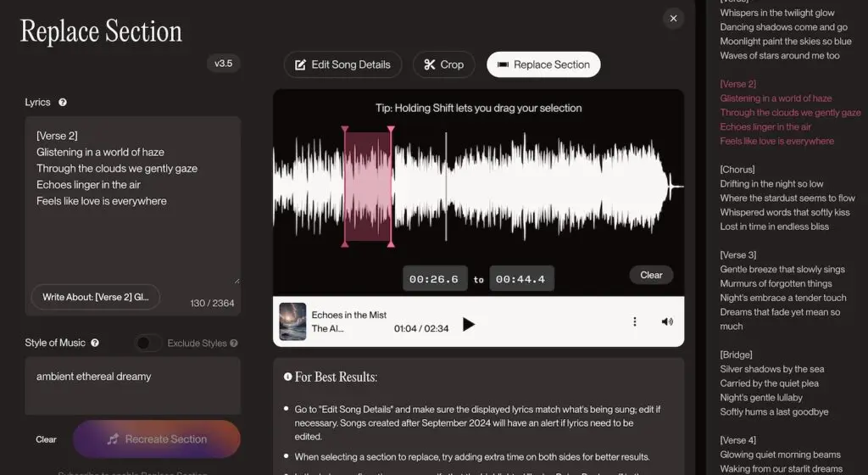Click the end time 00:44.4 field

point(521,279)
